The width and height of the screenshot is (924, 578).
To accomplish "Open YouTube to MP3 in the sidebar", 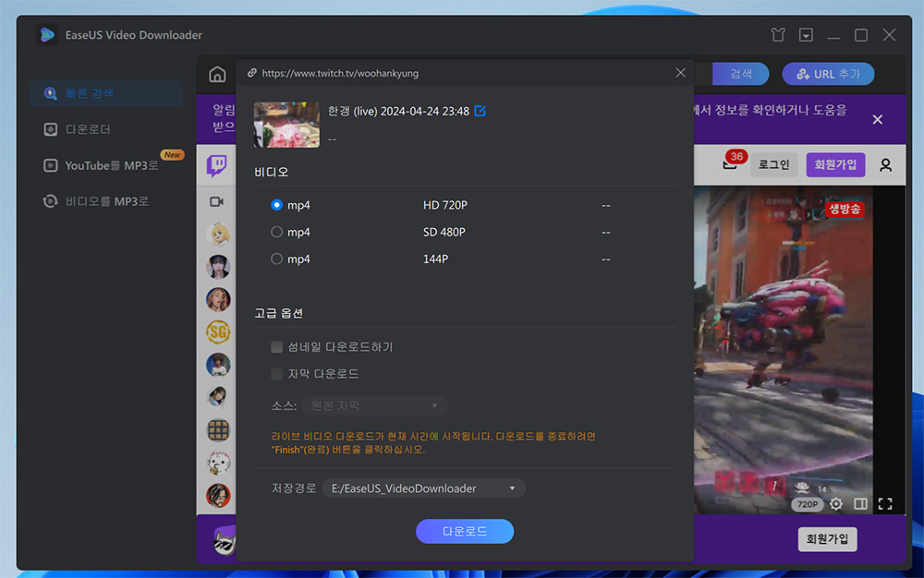I will coord(100,165).
